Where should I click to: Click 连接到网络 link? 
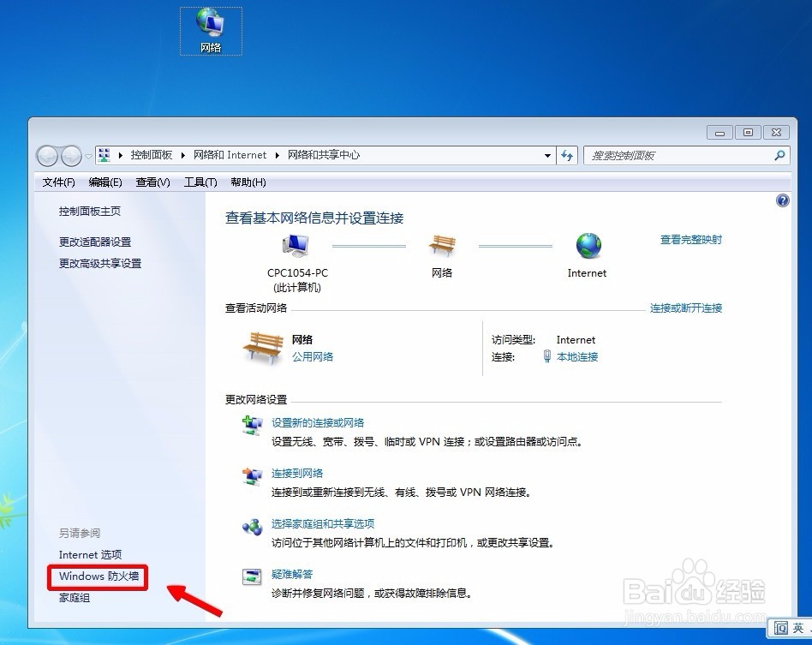click(296, 473)
